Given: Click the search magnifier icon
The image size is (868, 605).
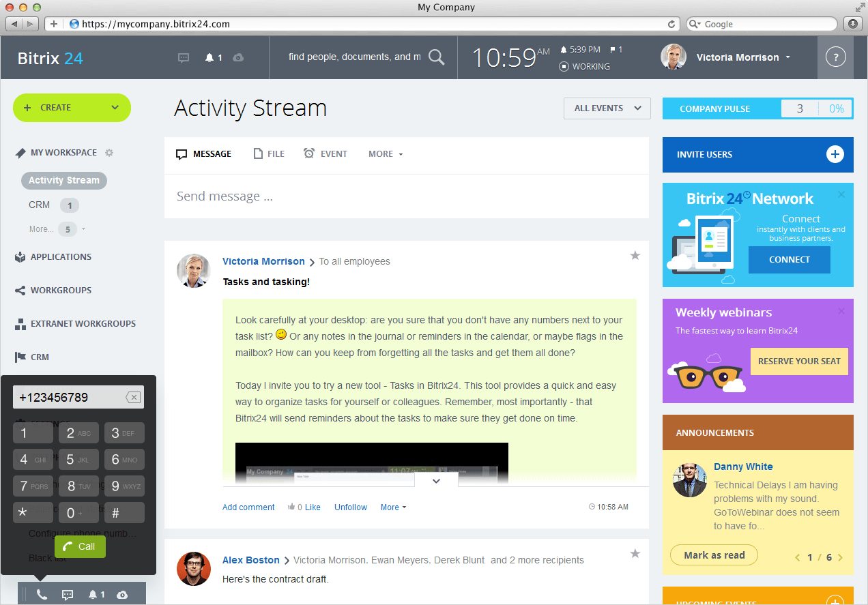Looking at the screenshot, I should [x=437, y=57].
